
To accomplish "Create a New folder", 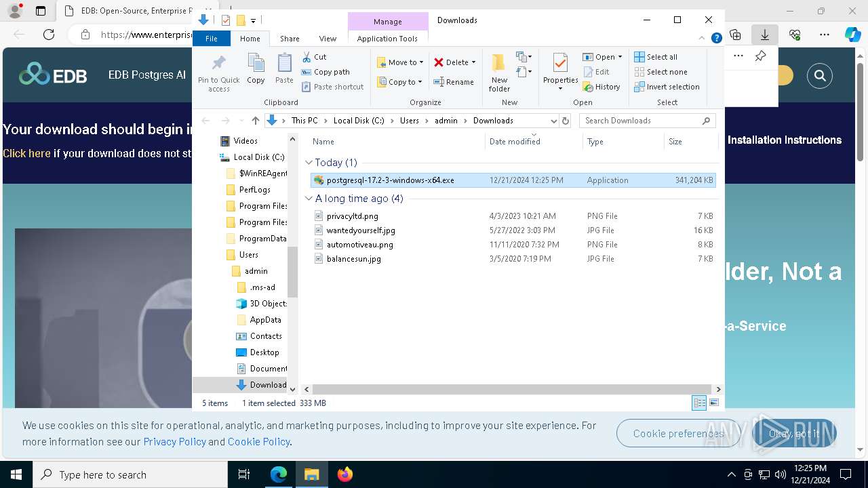I will click(x=499, y=73).
